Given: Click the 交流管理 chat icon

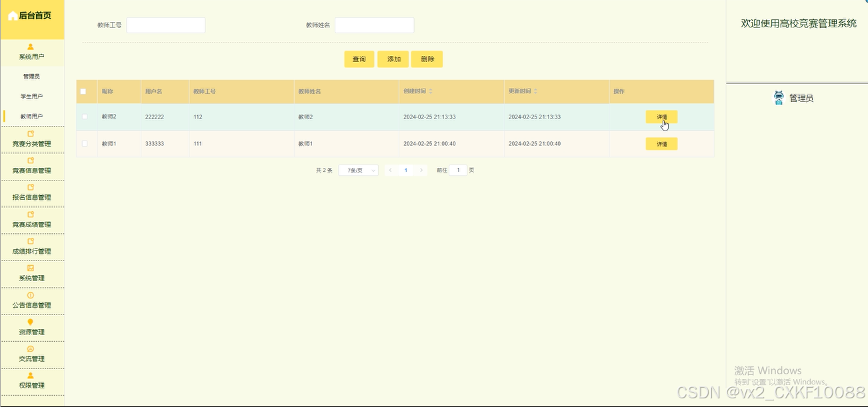Looking at the screenshot, I should point(31,349).
